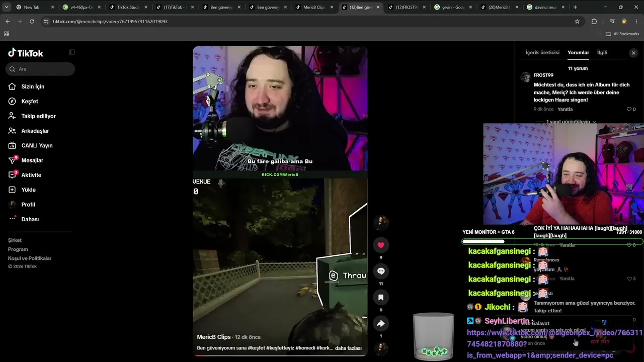
Task: Open the All Bookmarks folder
Action: [622, 34]
